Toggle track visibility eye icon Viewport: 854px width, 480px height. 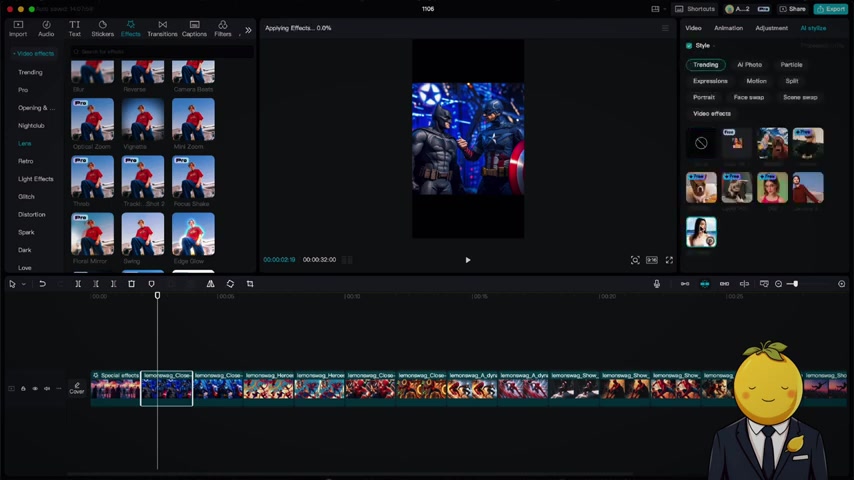(35, 388)
